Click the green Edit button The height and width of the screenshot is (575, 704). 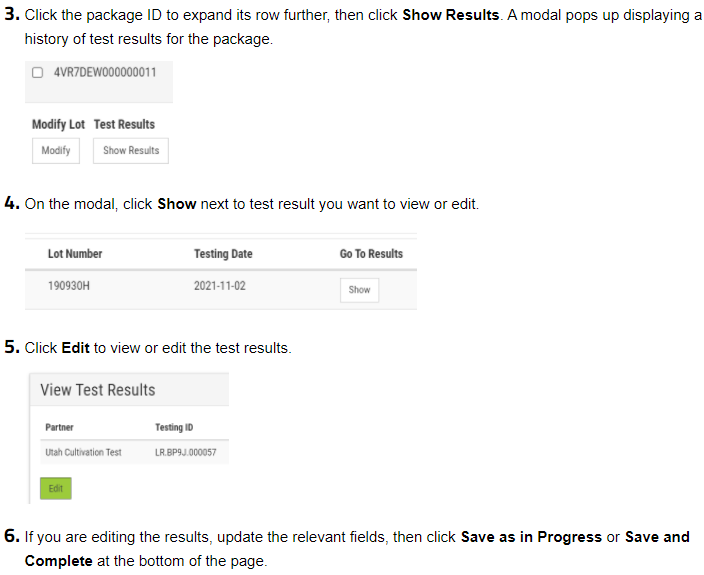[56, 488]
